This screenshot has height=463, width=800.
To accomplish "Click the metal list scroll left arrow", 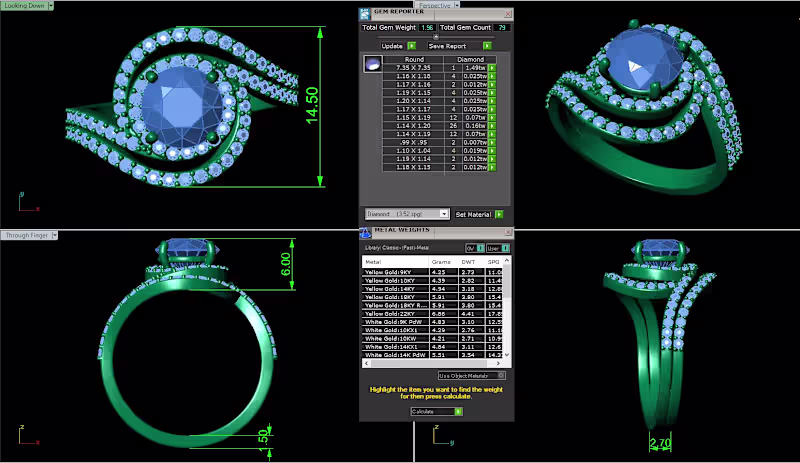I will click(x=366, y=363).
